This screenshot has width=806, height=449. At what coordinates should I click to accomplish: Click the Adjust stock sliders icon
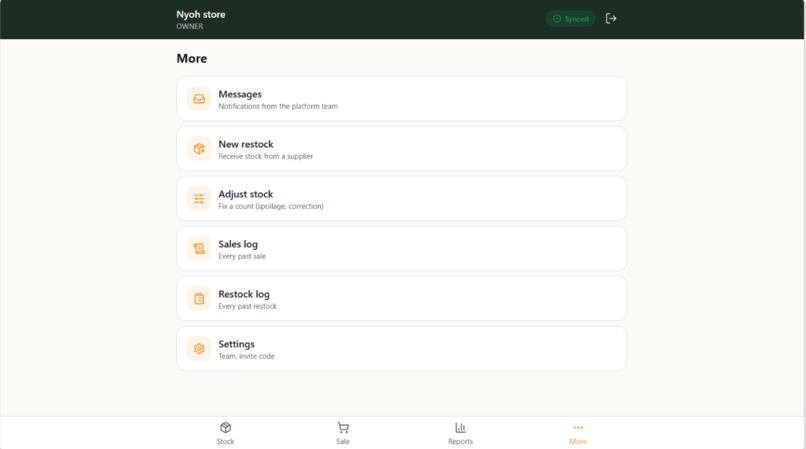(x=199, y=199)
